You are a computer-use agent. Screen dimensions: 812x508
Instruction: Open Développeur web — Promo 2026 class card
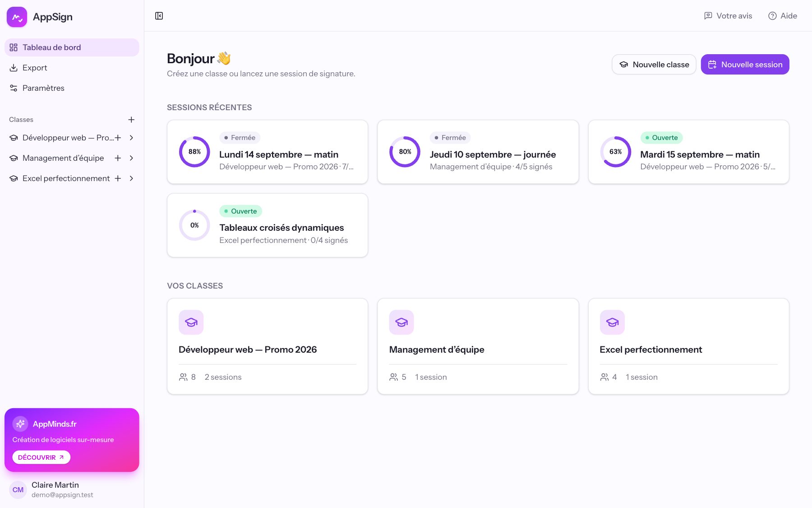pos(268,346)
